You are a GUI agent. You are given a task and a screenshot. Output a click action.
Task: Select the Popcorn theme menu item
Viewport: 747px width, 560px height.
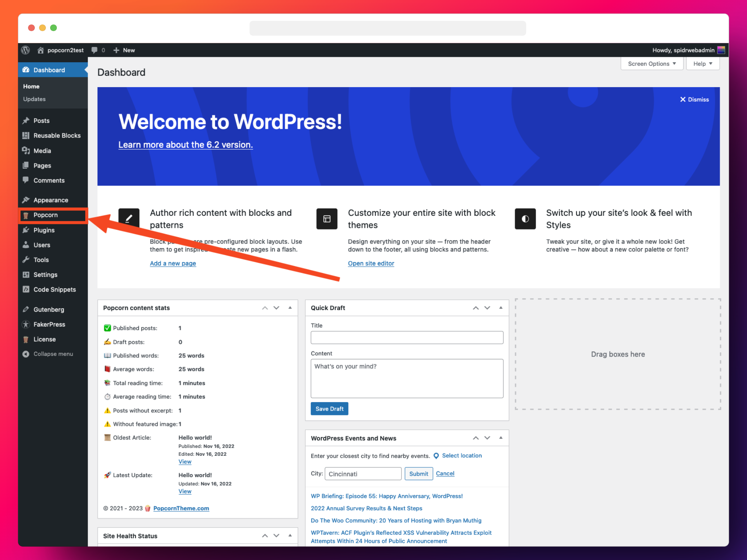[x=46, y=215]
